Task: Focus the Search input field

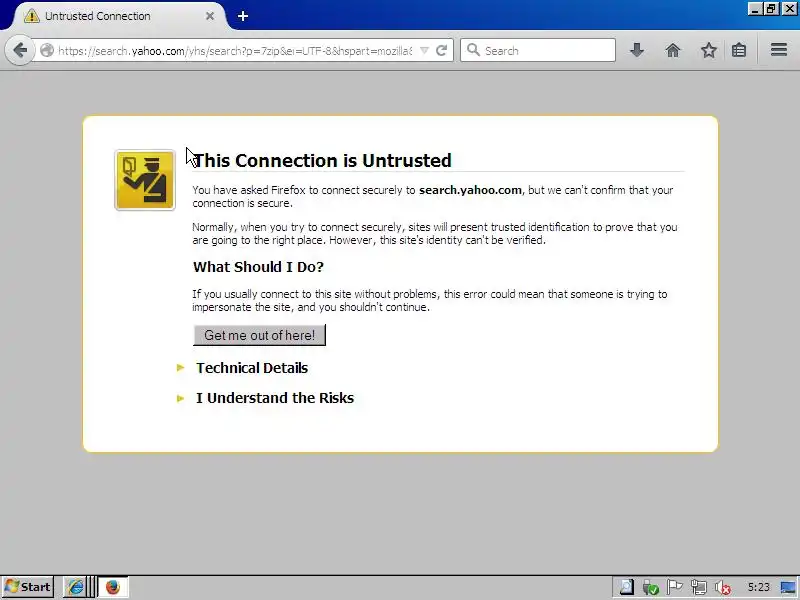Action: pos(538,51)
